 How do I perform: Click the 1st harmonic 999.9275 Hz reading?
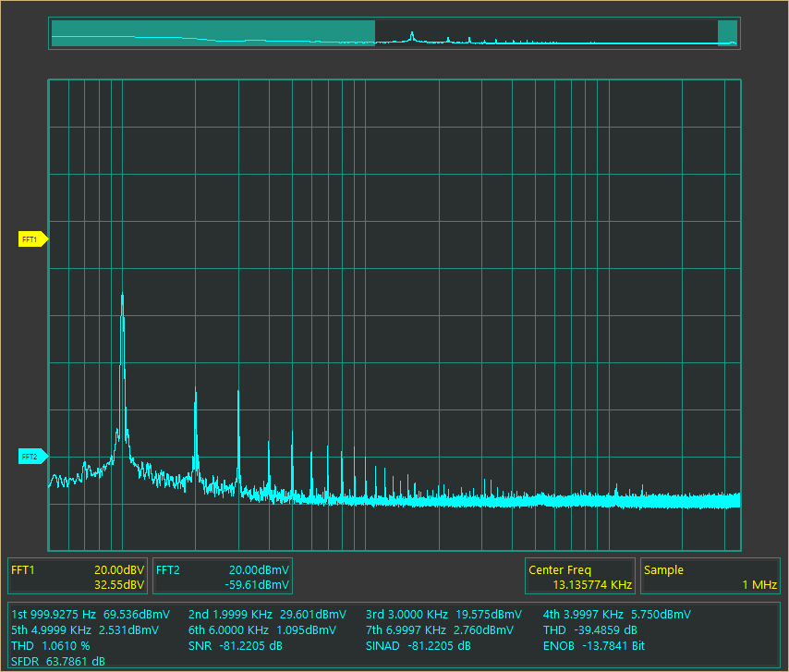[x=91, y=615]
